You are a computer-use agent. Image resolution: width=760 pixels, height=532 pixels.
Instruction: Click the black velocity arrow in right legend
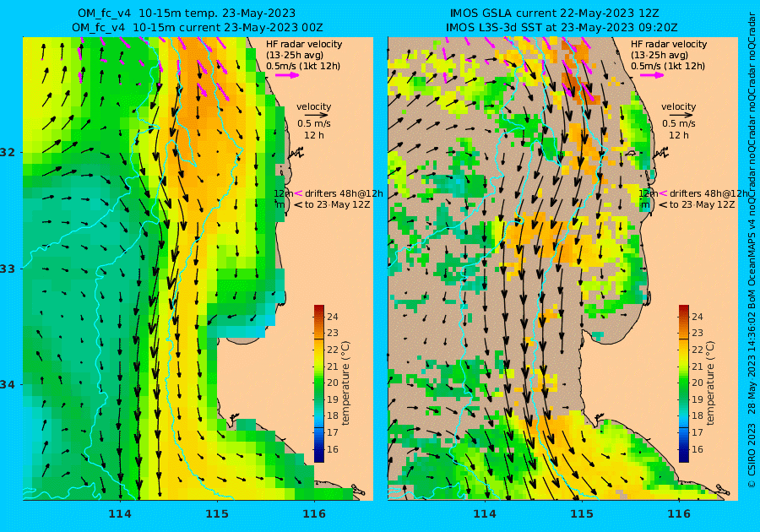point(681,116)
